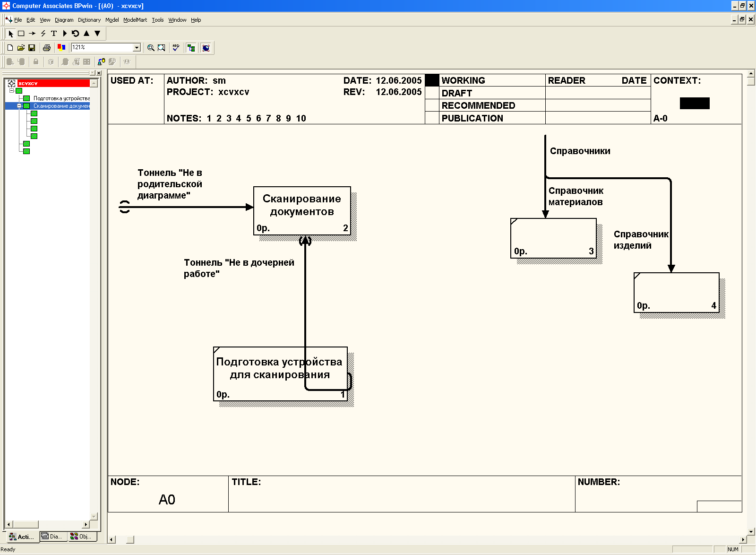
Task: Switch to the Objects tab
Action: pos(82,536)
